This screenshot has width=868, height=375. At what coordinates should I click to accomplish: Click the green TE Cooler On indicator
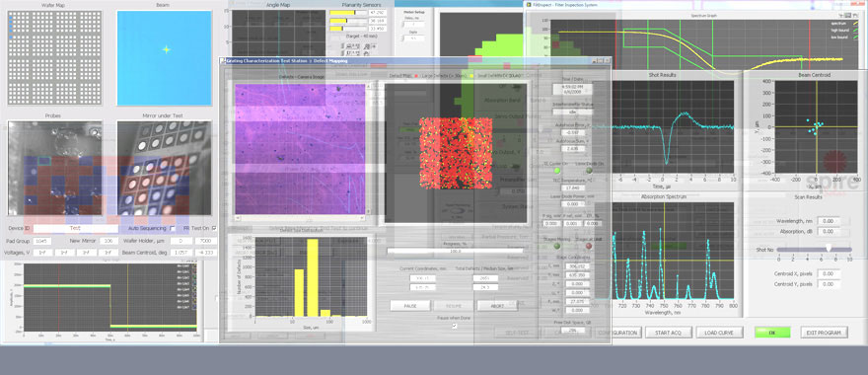(x=557, y=171)
